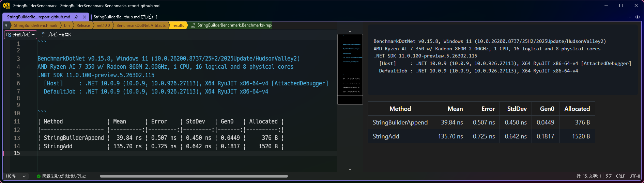This screenshot has height=183, width=644.
Task: Click the green no-problems check icon
Action: (x=39, y=176)
